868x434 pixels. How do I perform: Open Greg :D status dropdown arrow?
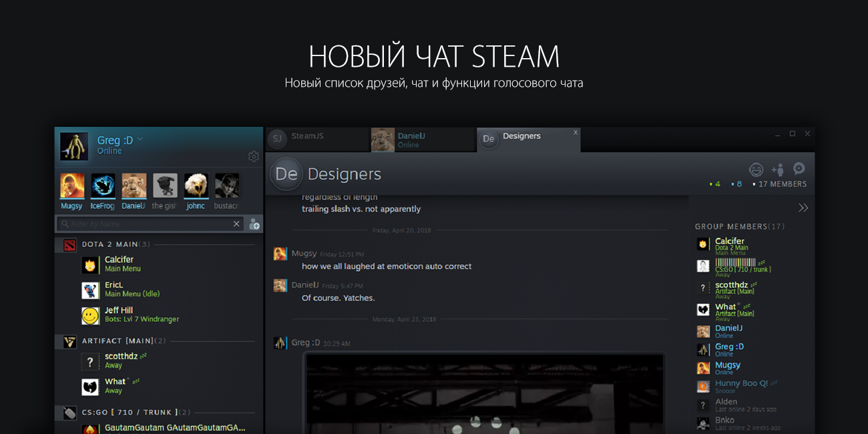pos(140,140)
